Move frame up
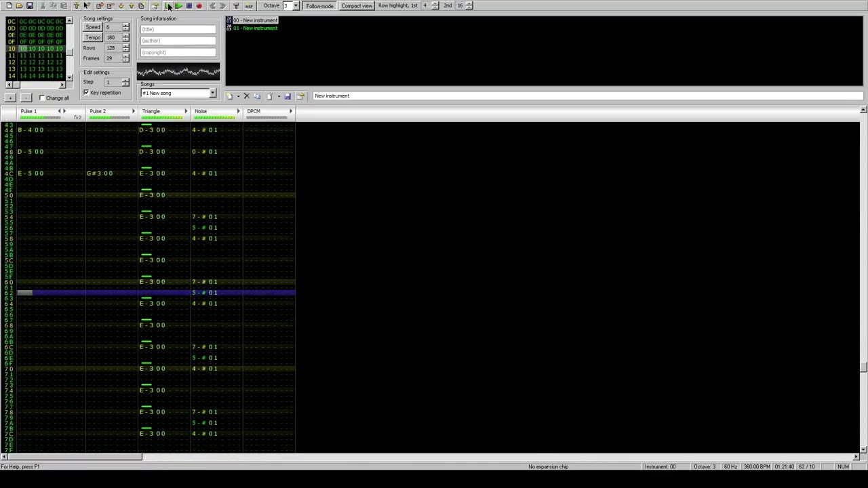 click(x=131, y=5)
